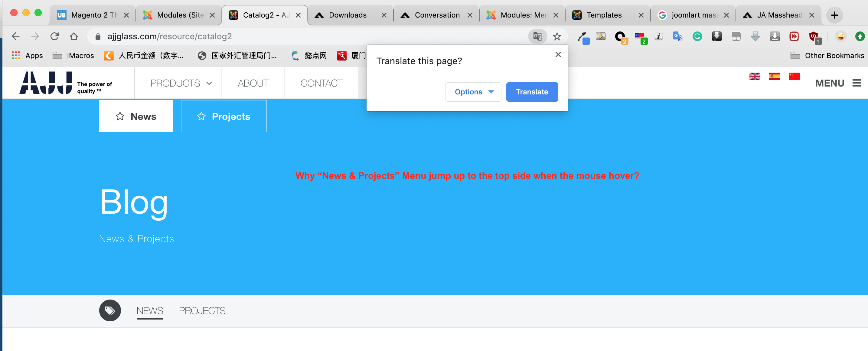Expand the Options dropdown in translate popup

[x=473, y=92]
